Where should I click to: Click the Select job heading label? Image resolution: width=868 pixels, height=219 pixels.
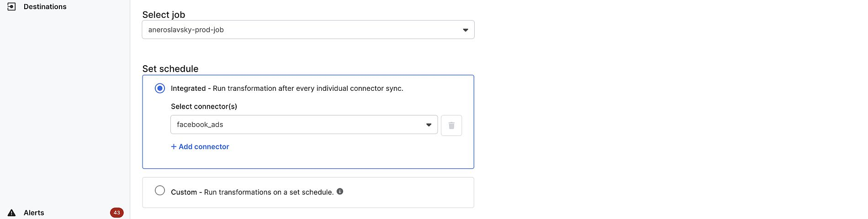pos(164,15)
